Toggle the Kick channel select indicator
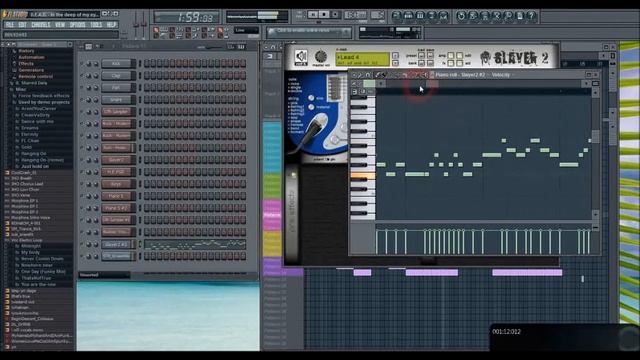 (139, 64)
